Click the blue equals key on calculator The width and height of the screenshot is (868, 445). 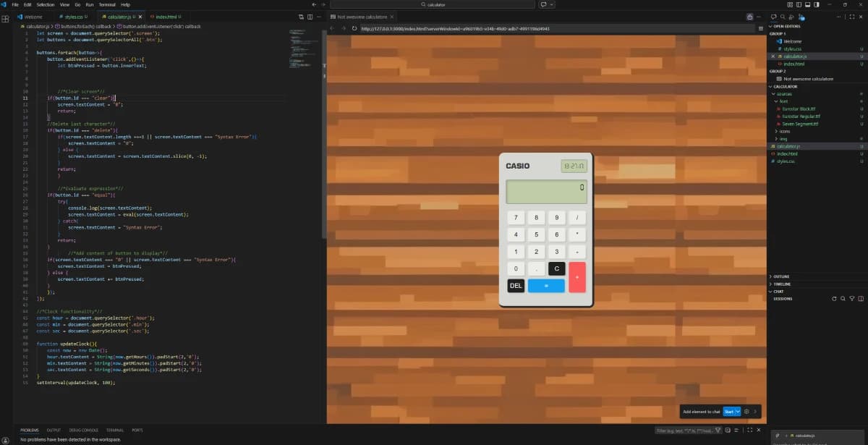point(546,286)
